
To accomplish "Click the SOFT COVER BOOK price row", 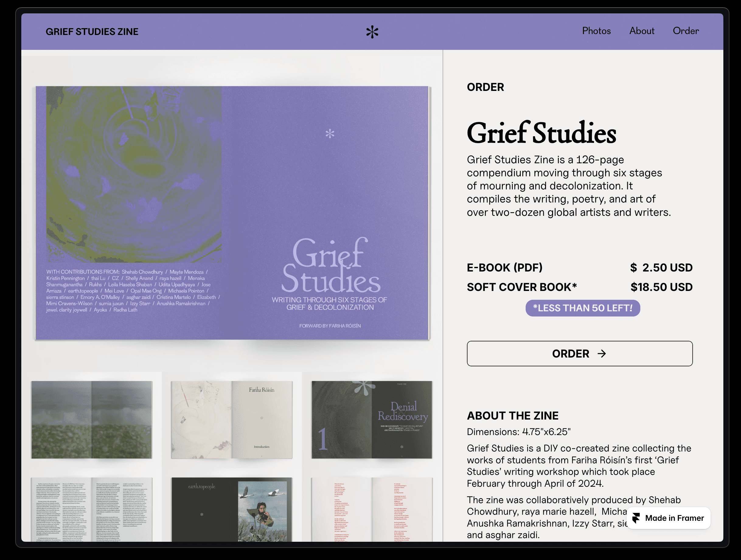I will coord(579,287).
